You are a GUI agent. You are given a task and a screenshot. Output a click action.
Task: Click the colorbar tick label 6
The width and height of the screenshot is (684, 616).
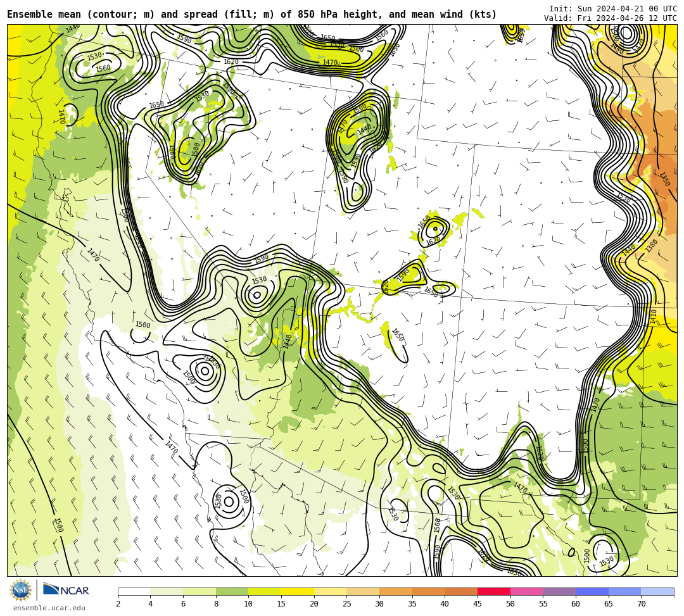[x=183, y=604]
